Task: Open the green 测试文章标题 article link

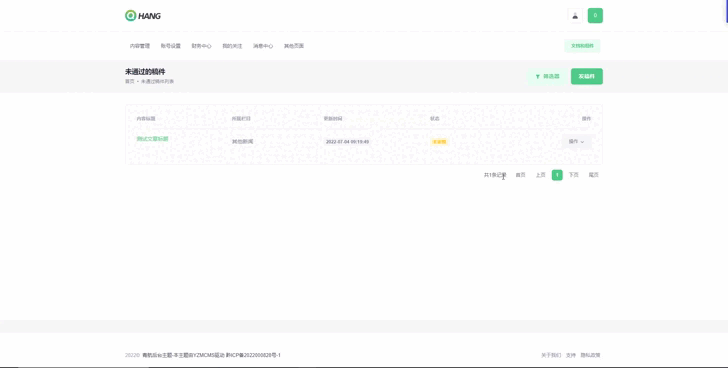Action: (152, 139)
